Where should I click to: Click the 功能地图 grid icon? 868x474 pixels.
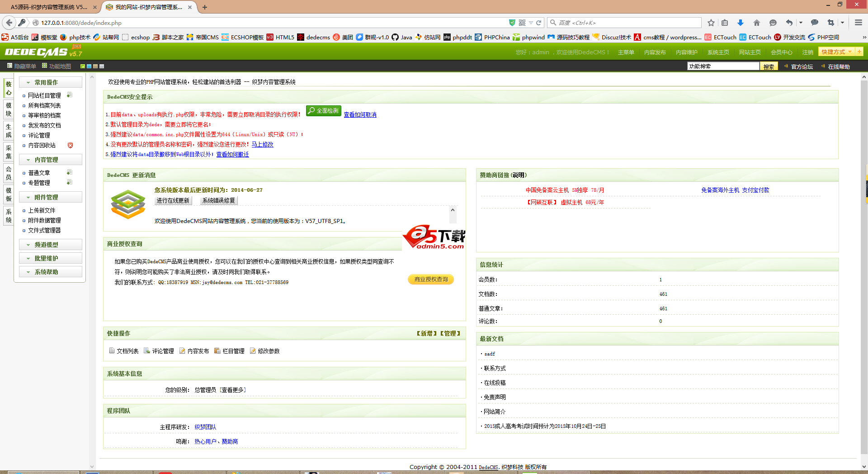coord(44,66)
